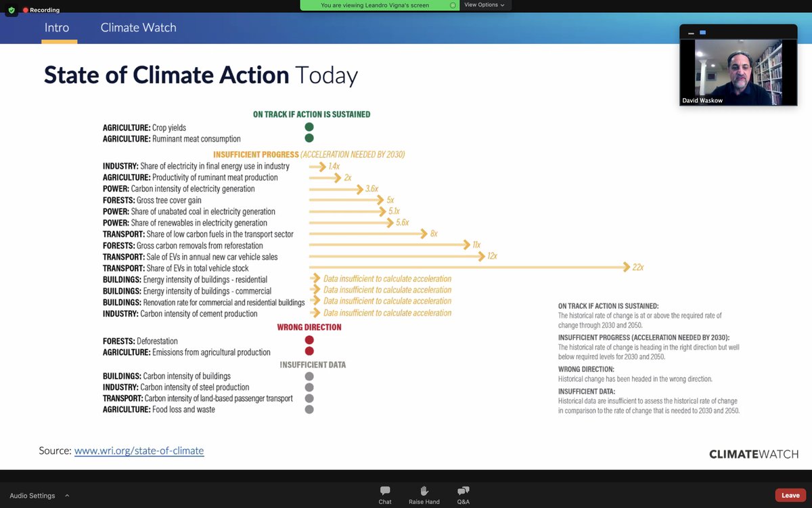Screen dimensions: 812x508
Task: Open the www.wri.org/state-of-climate link
Action: 139,450
